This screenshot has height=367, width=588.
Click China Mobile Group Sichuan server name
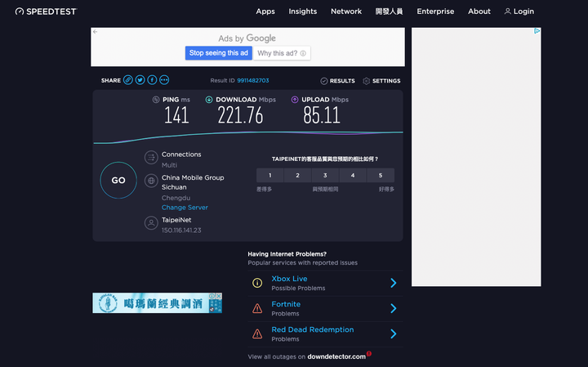[x=193, y=182]
